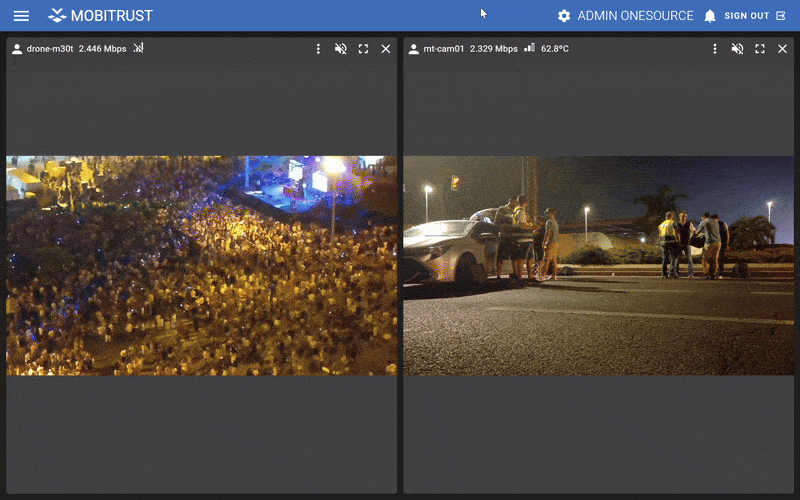Click the drone-m30t no-signal indicator
The height and width of the screenshot is (500, 800).
139,48
